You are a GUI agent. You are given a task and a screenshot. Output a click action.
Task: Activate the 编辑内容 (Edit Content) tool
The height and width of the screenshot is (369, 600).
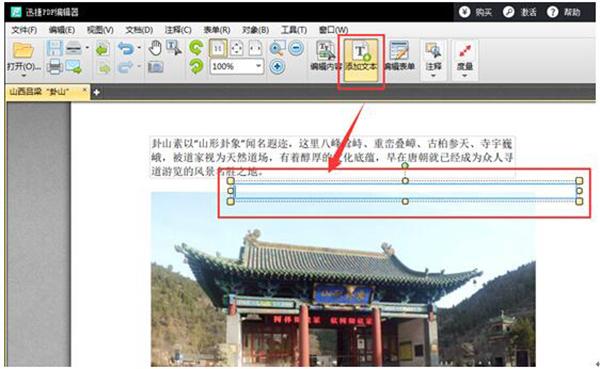click(x=326, y=57)
